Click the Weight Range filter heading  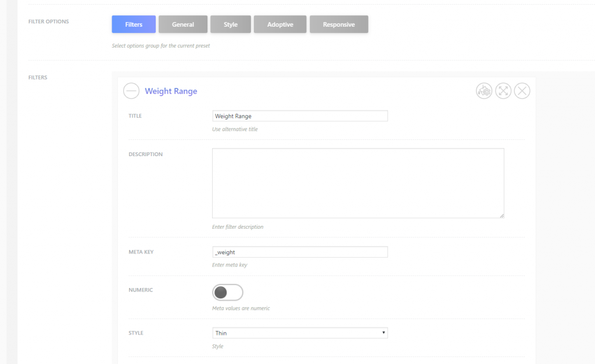(x=171, y=91)
